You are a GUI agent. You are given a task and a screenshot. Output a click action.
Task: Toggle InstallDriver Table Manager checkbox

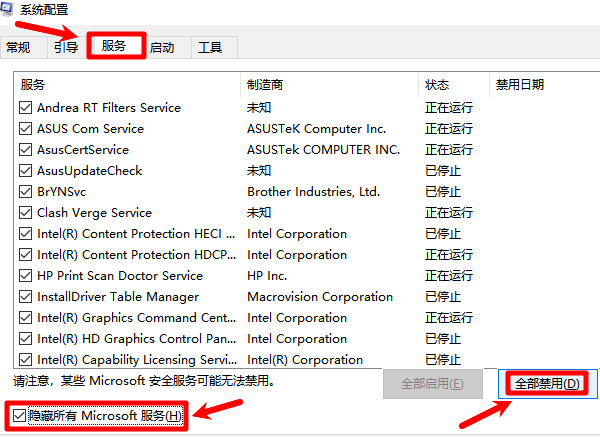26,297
